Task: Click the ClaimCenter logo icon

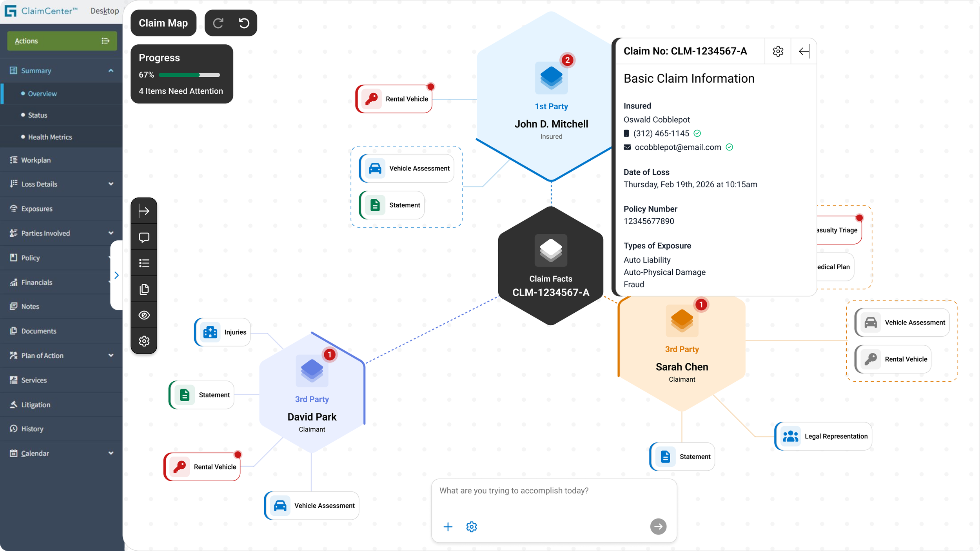Action: [x=11, y=11]
